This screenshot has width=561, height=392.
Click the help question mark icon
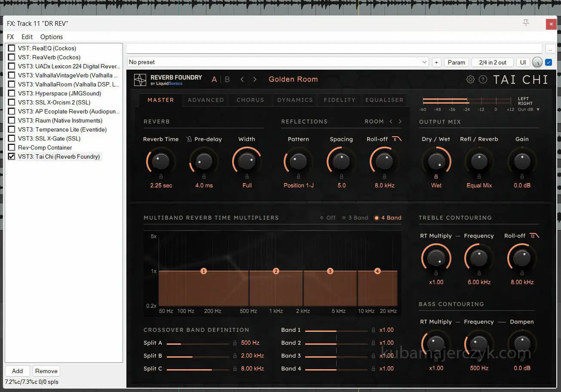483,80
